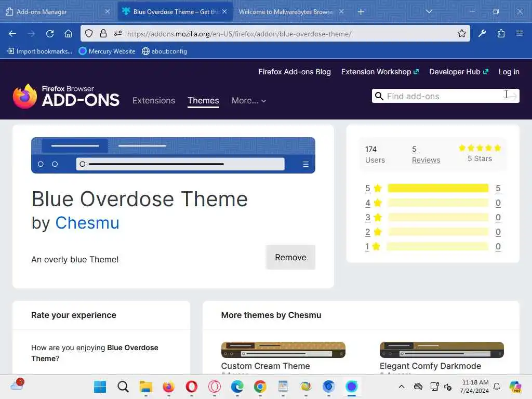Click the 5-star review count number
The width and height of the screenshot is (532, 399).
click(x=498, y=188)
